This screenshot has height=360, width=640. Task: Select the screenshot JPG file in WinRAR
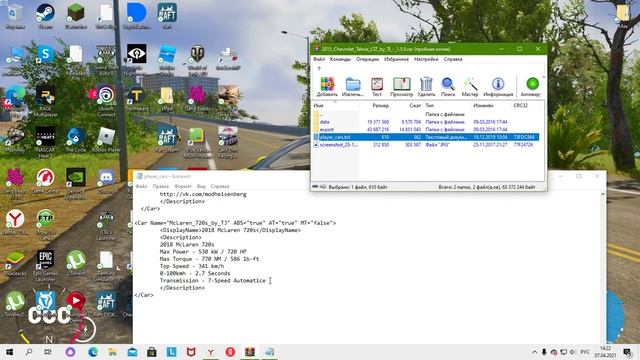click(426, 144)
